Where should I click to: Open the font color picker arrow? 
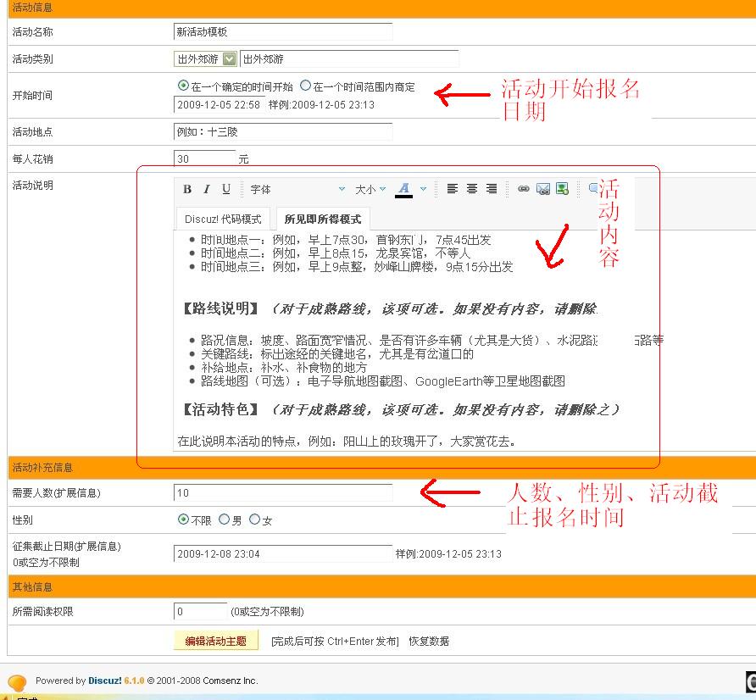coord(424,188)
